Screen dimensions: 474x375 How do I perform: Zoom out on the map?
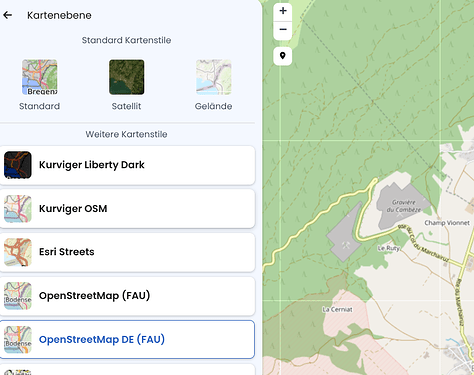tap(283, 30)
